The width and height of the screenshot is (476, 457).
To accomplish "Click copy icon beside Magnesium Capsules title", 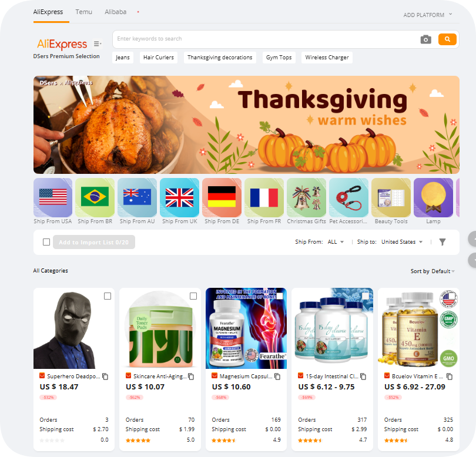I will [x=277, y=377].
